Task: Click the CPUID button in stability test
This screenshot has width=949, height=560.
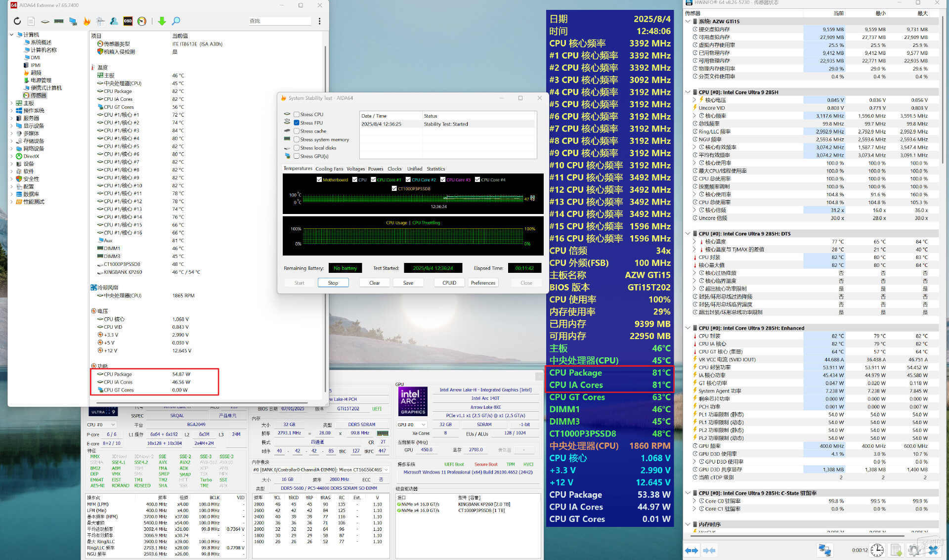Action: [449, 283]
